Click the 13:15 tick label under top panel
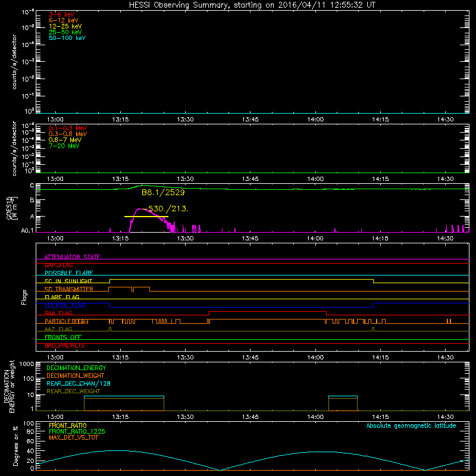Screen dimensions: 476x476 120,120
